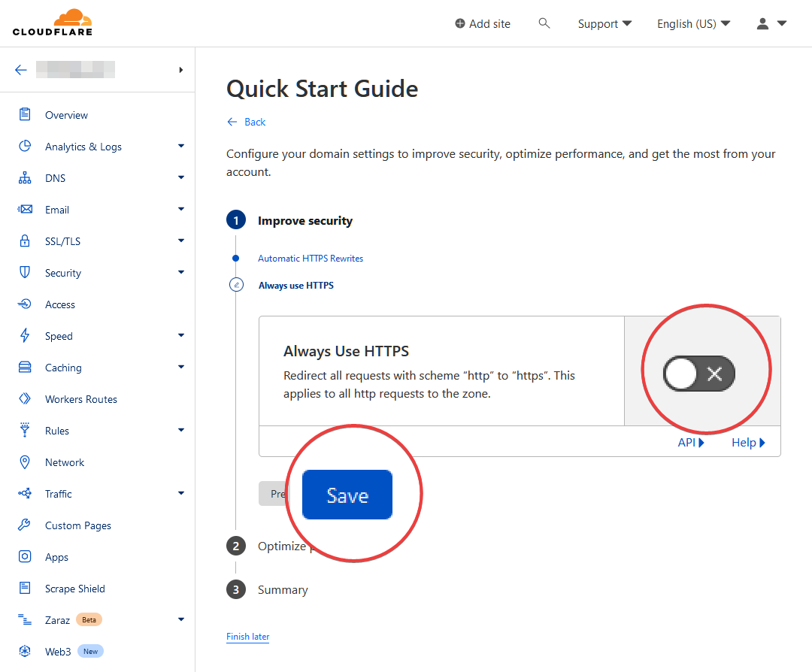Click the New badge next to Web3

(91, 651)
